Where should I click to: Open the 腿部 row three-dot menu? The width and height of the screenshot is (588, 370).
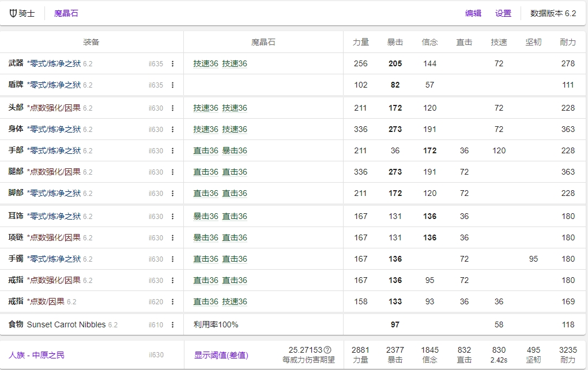pos(172,172)
